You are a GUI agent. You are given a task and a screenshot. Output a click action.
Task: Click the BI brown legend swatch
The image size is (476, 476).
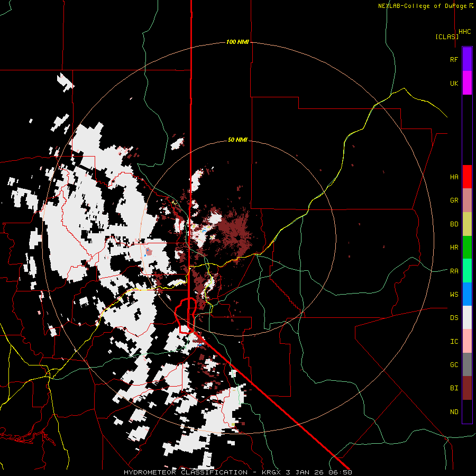pos(467,388)
